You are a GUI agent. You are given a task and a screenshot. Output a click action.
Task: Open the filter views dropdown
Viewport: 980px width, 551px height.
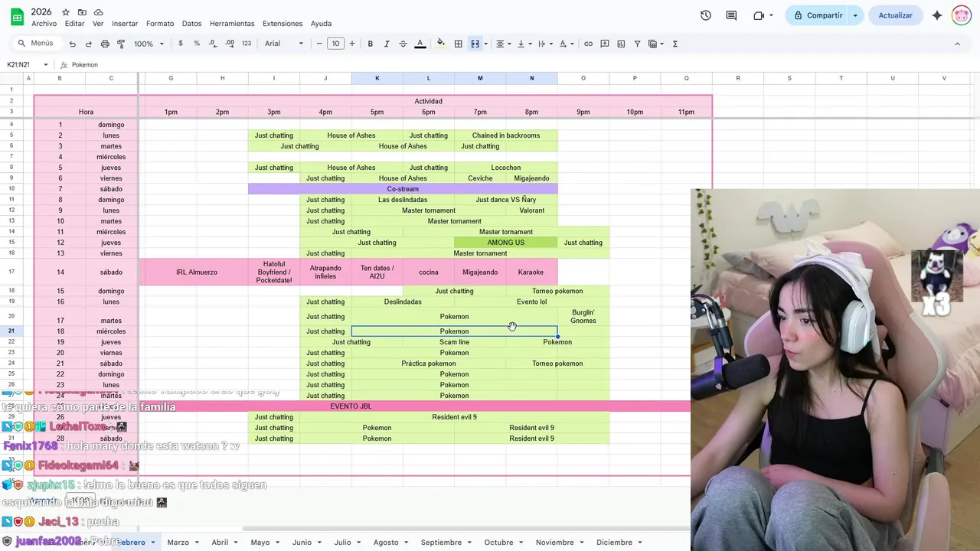tap(655, 44)
